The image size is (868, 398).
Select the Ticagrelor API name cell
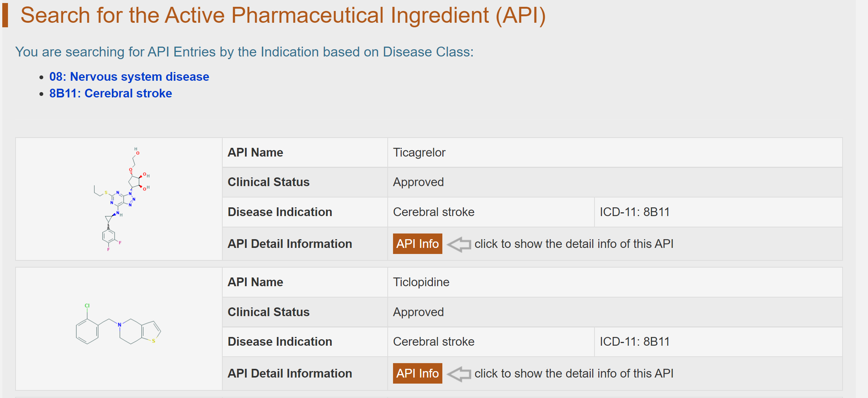click(x=419, y=152)
